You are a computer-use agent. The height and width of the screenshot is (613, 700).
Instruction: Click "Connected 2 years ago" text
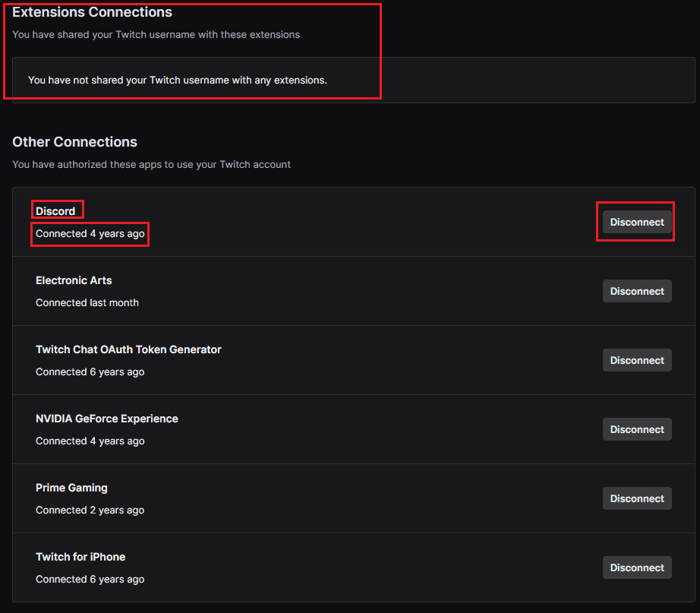(x=90, y=510)
